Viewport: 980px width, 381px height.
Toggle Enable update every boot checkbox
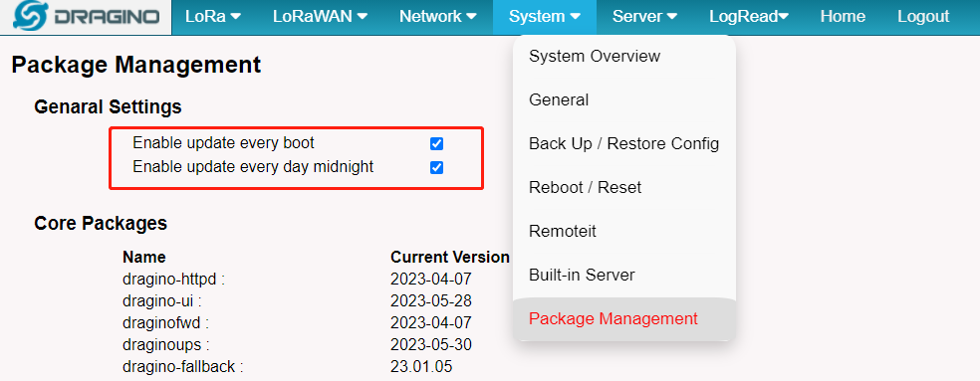[437, 143]
